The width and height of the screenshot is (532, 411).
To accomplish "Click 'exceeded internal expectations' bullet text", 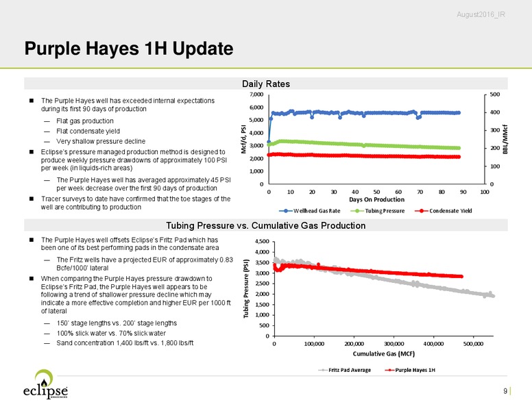I will coord(128,105).
